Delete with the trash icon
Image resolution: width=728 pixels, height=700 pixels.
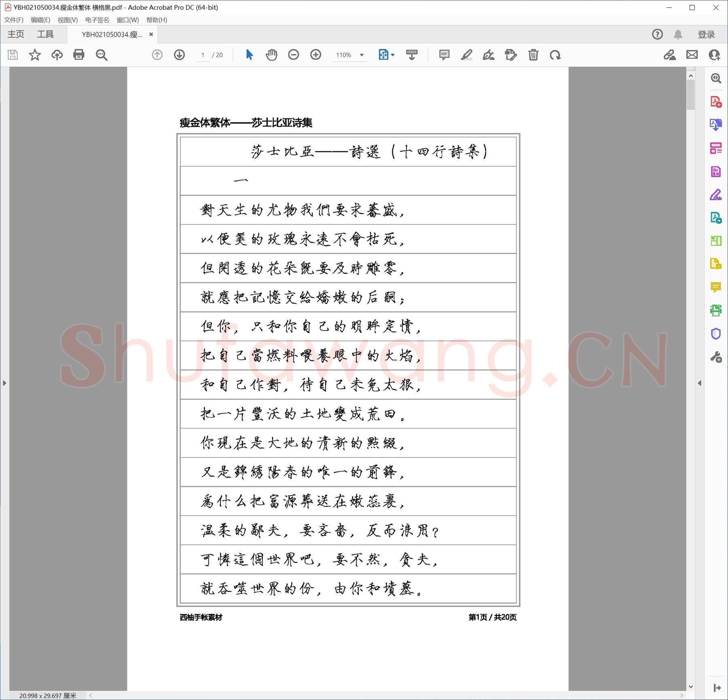point(533,55)
